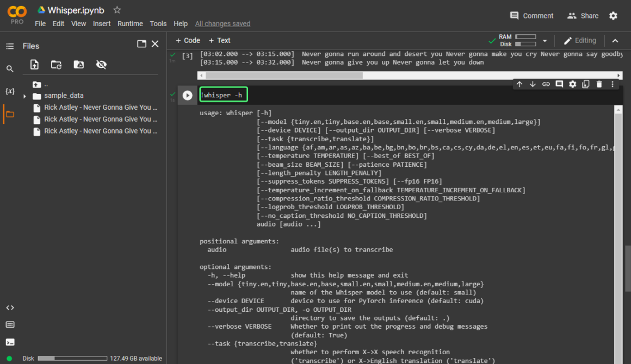The width and height of the screenshot is (631, 364).
Task: Collapse the header with chevron up
Action: 615,41
